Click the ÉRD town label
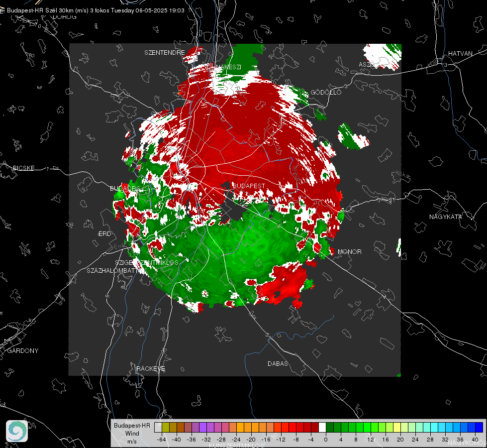This screenshot has height=448, width=487. tap(104, 234)
